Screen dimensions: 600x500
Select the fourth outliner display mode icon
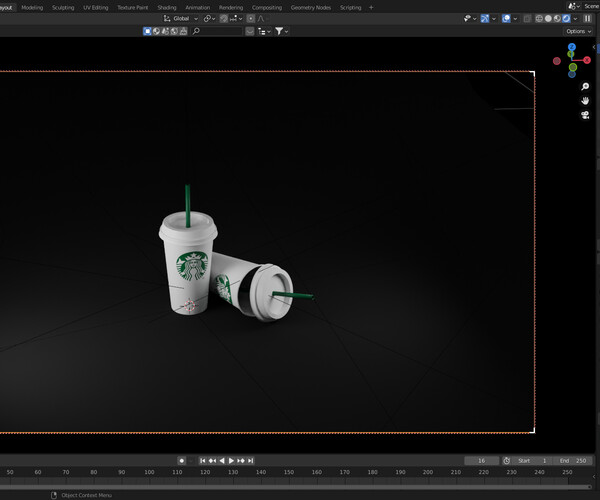pyautogui.click(x=174, y=31)
